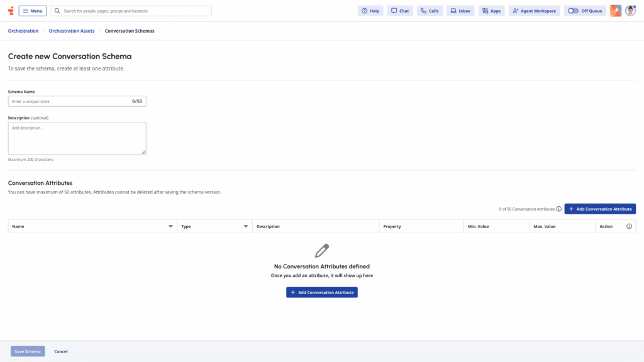Open the Agent Workspace
The height and width of the screenshot is (362, 644).
click(534, 11)
